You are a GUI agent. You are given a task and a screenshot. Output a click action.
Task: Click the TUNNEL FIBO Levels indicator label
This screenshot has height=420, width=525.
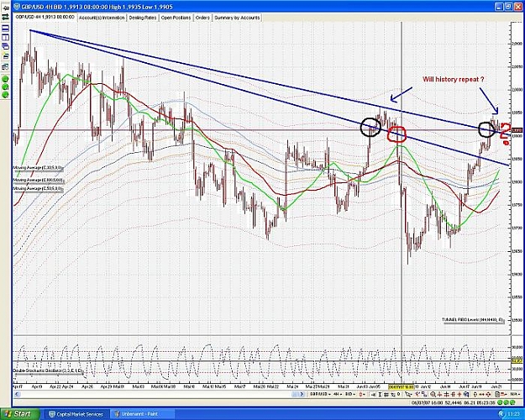point(473,319)
